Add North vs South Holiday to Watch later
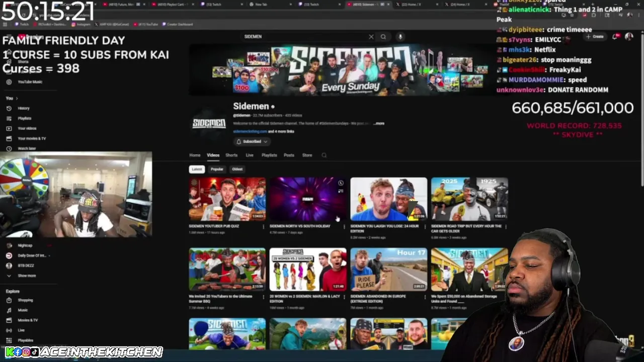This screenshot has width=644, height=362. click(x=341, y=183)
